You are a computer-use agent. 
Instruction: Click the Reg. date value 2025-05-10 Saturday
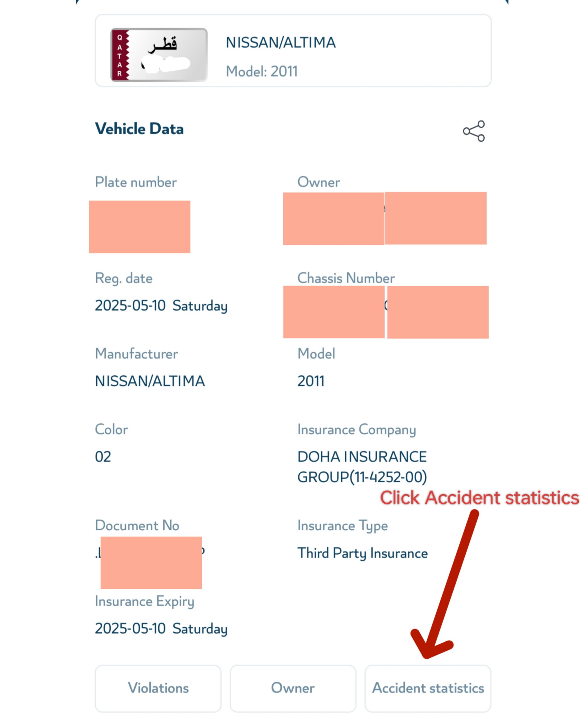[161, 306]
